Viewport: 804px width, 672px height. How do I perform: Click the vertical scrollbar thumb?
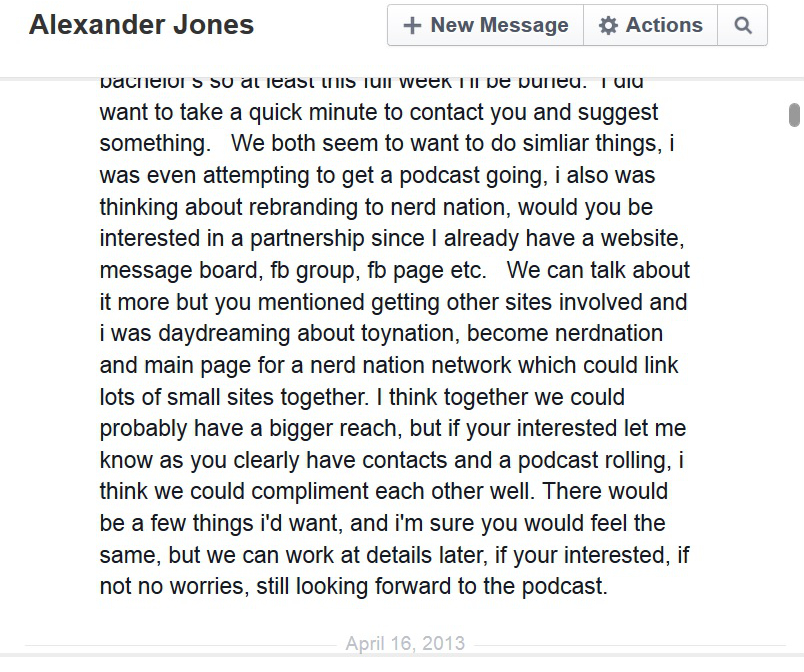(x=794, y=114)
